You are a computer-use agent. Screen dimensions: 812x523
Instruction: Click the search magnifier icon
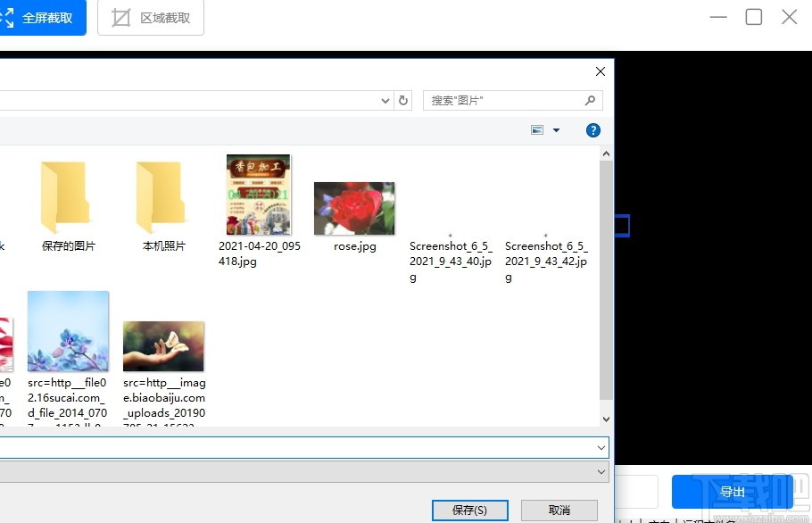coord(590,101)
